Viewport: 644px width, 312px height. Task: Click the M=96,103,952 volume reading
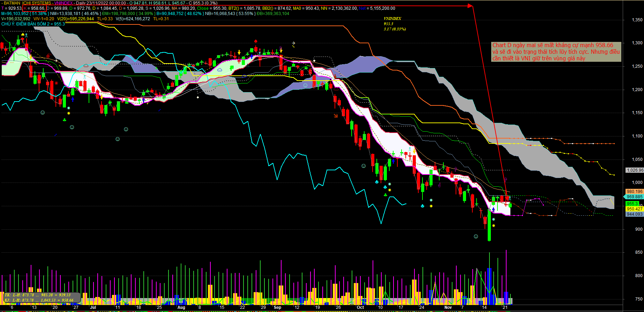point(15,14)
